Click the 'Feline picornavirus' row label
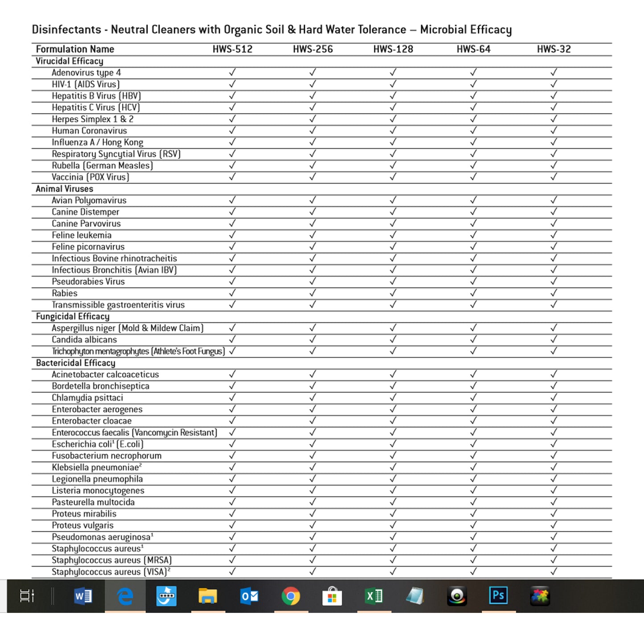This screenshot has width=644, height=644. [88, 247]
